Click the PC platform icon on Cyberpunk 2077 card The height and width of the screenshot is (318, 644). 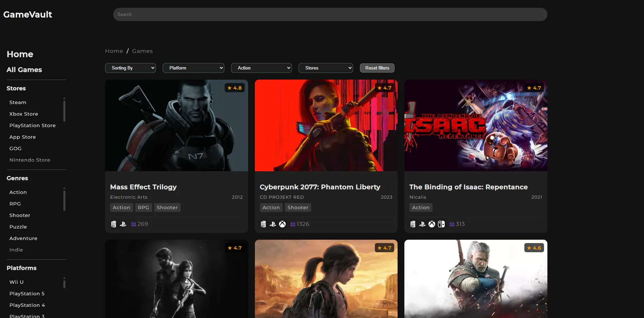[x=263, y=224]
